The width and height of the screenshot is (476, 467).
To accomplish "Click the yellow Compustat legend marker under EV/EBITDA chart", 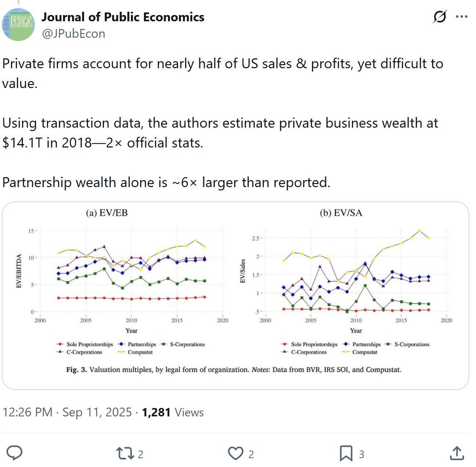I will [x=121, y=352].
